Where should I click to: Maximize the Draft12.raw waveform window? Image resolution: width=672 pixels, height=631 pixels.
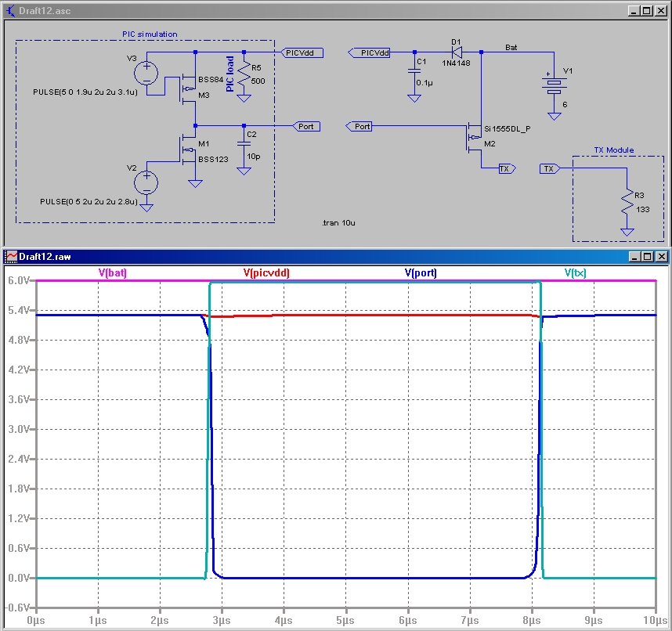(648, 257)
